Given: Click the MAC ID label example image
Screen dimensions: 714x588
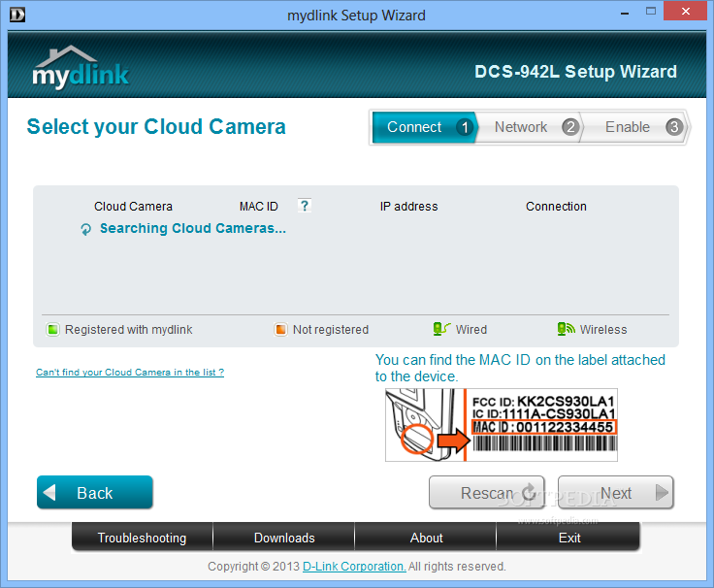Looking at the screenshot, I should 502,424.
